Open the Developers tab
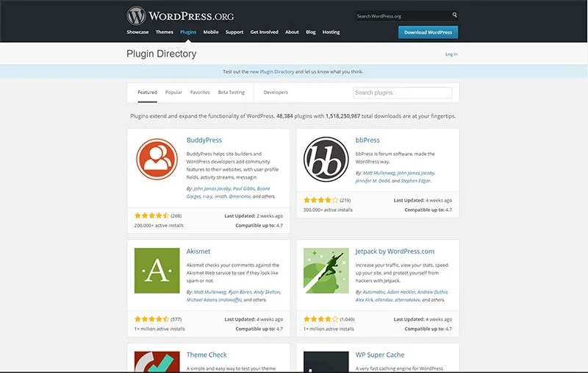588x373 pixels. 276,92
